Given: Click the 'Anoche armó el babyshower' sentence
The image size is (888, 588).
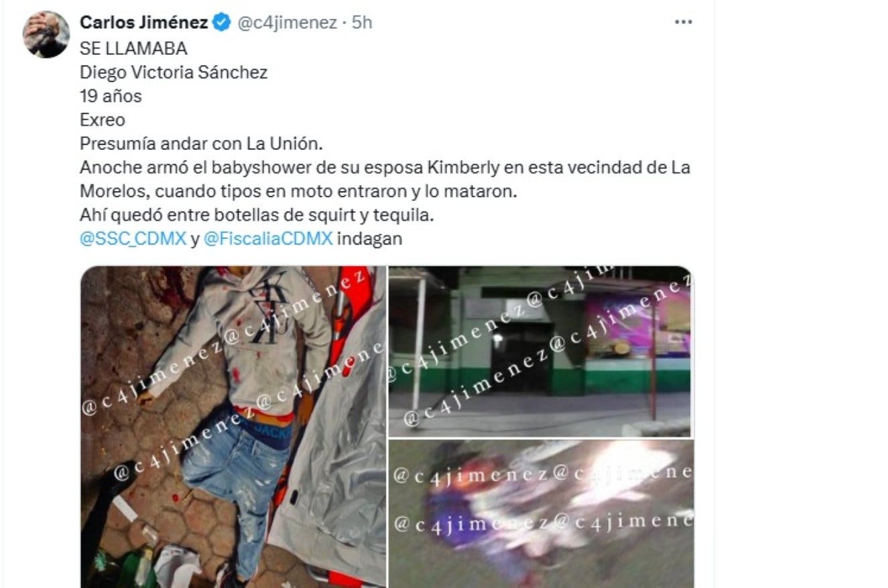Looking at the screenshot, I should (x=385, y=167).
